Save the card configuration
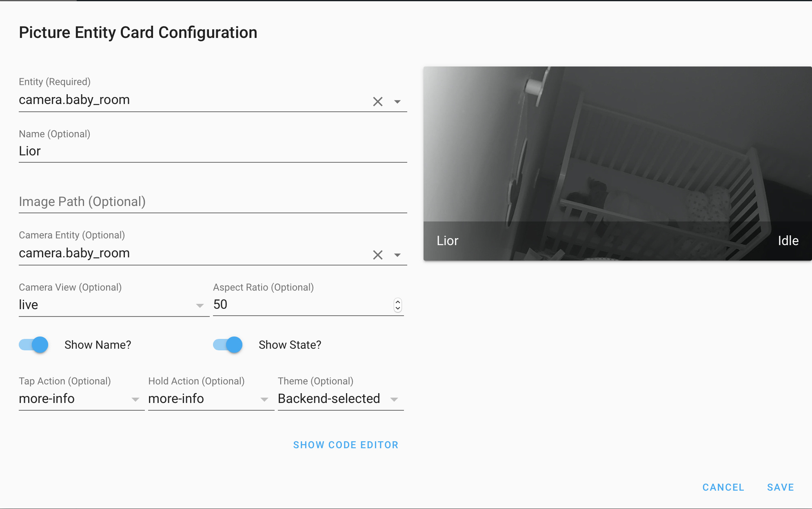This screenshot has height=509, width=812. click(780, 487)
